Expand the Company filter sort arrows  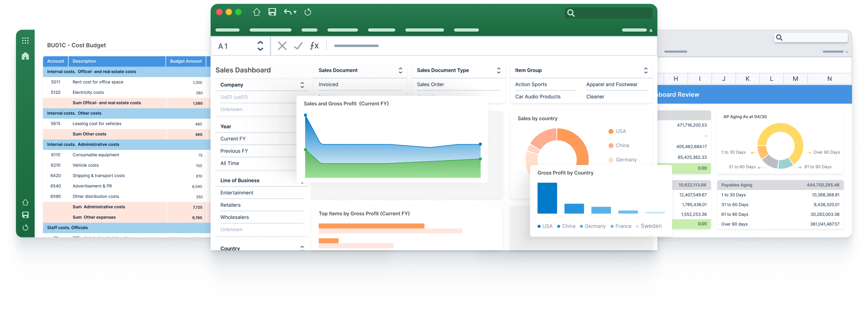pos(302,85)
